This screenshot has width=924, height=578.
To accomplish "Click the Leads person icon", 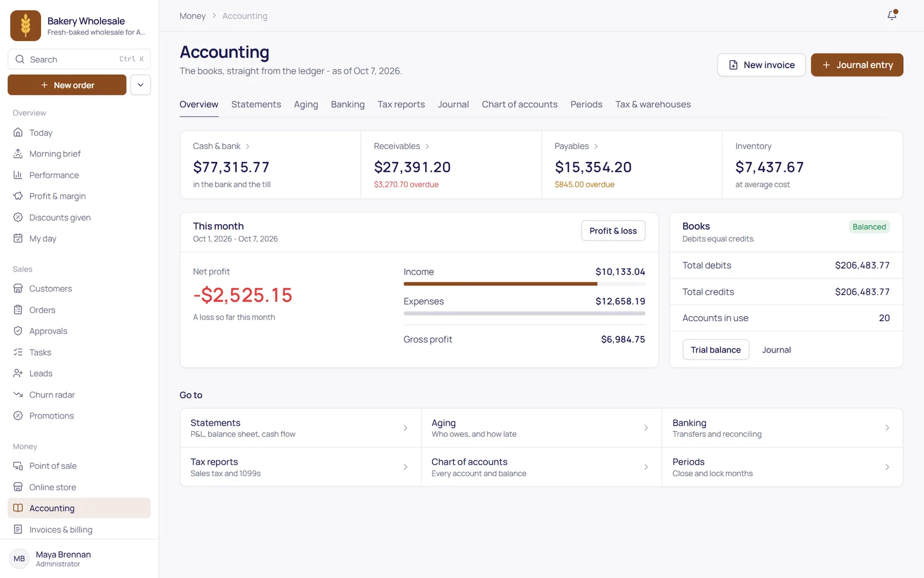I will (18, 373).
